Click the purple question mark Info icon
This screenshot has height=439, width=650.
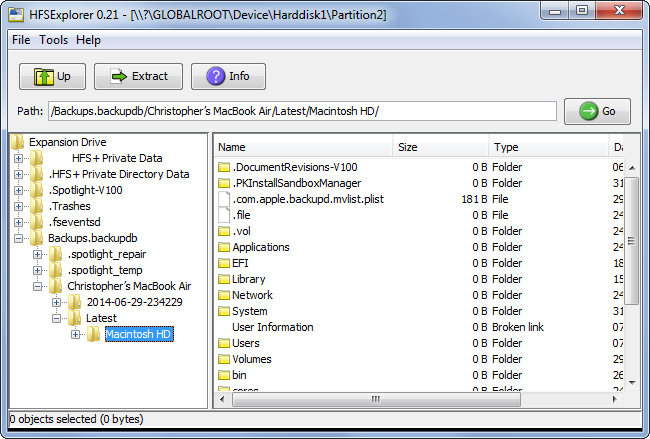[x=216, y=76]
